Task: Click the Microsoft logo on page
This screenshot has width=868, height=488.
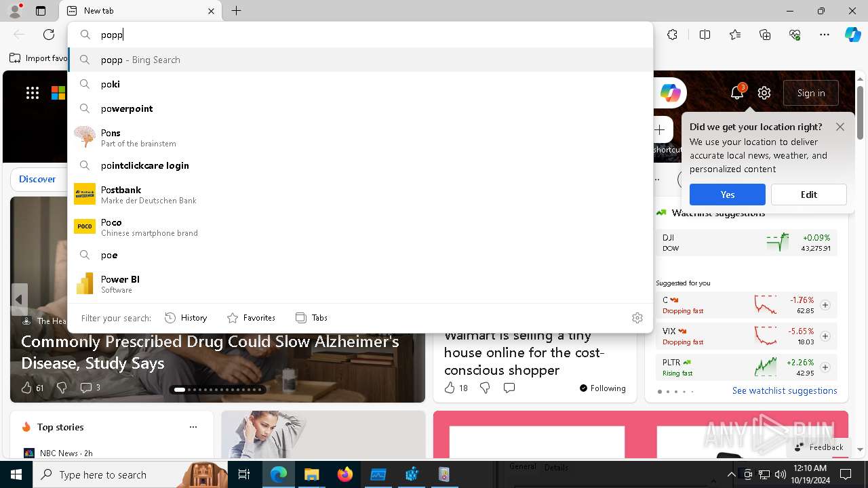Action: pyautogui.click(x=58, y=93)
